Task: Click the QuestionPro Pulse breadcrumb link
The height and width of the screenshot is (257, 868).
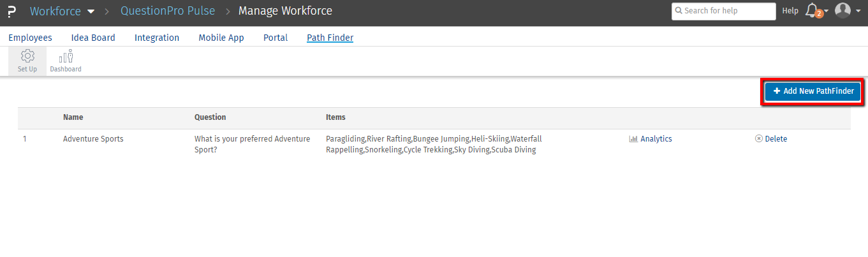Action: coord(168,11)
